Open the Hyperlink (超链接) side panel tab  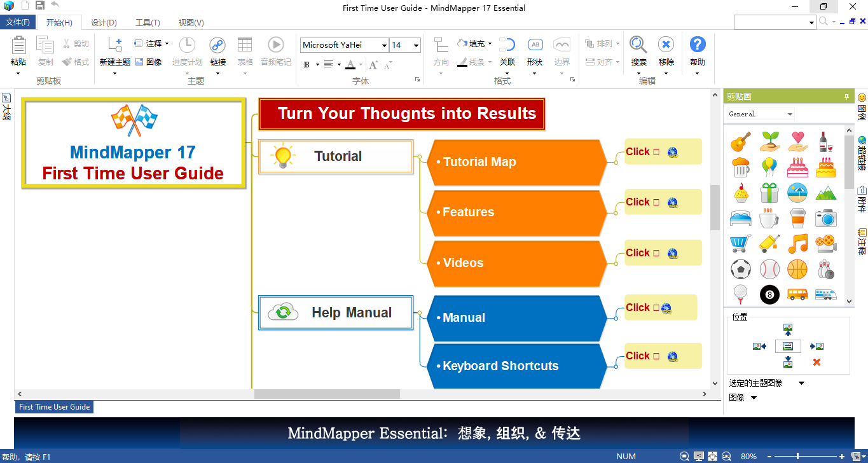[862, 153]
